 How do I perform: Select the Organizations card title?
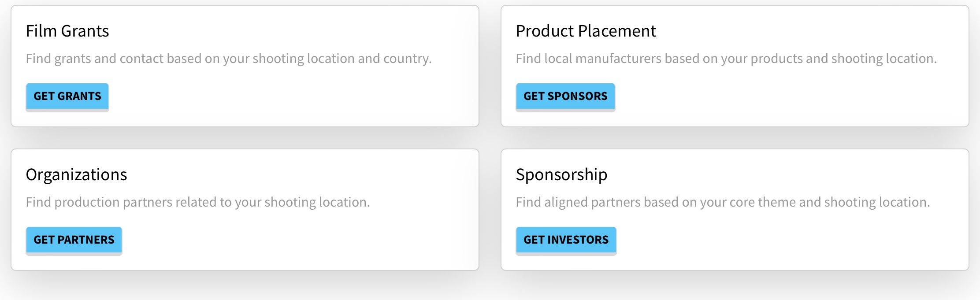point(76,175)
